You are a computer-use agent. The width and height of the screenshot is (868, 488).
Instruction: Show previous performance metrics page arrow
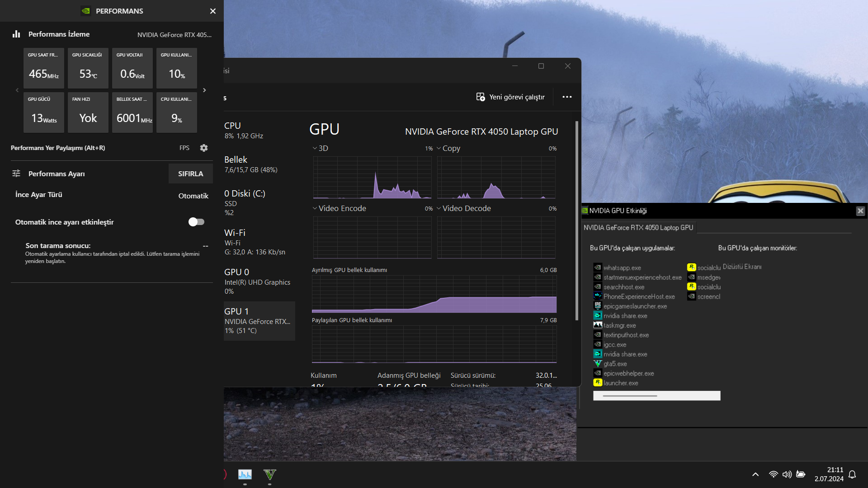pos(17,90)
